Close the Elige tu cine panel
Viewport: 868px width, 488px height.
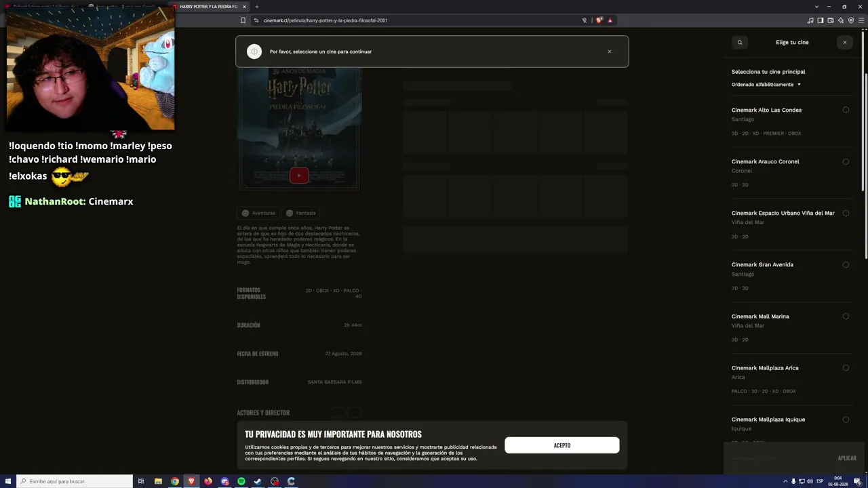(844, 42)
